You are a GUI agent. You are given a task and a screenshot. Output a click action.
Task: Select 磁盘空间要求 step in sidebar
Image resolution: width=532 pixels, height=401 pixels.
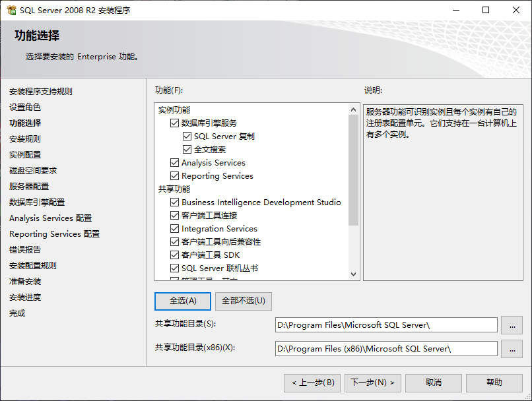pyautogui.click(x=33, y=171)
